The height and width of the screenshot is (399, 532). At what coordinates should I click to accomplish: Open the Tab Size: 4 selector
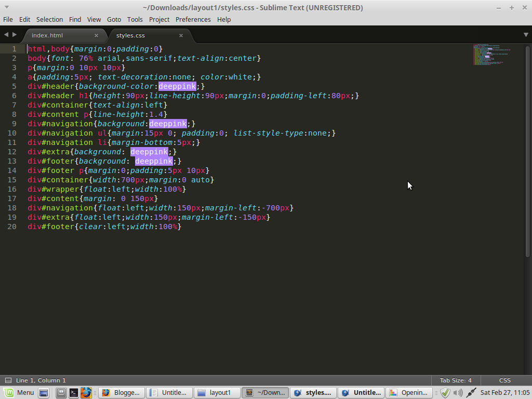(455, 380)
